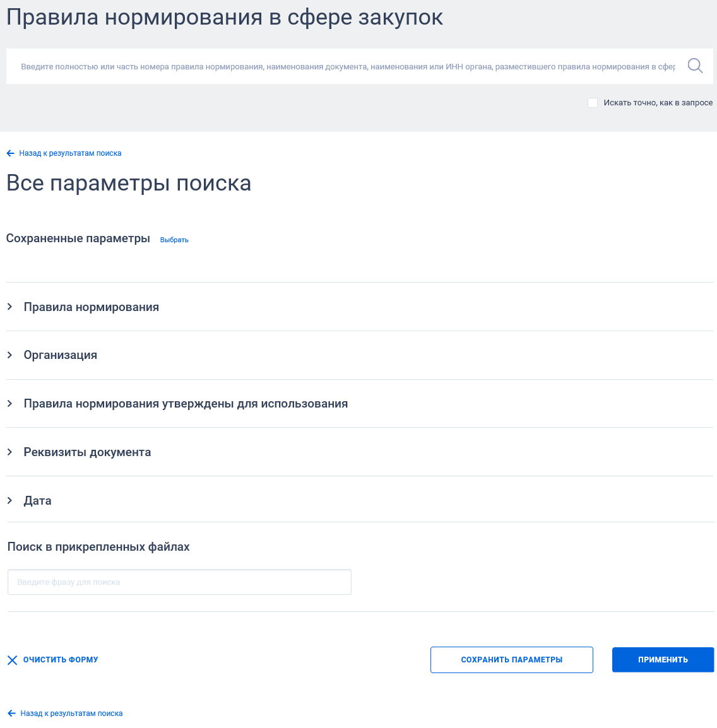This screenshot has height=728, width=717.
Task: Expand the 'Дата' section chevron
Action: tap(9, 500)
